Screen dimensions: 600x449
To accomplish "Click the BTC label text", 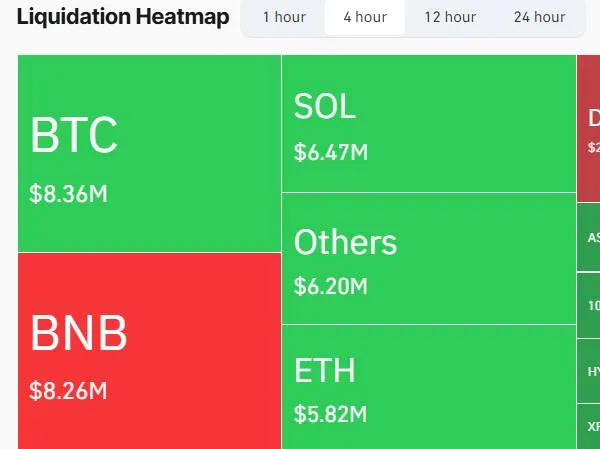I will (x=74, y=136).
